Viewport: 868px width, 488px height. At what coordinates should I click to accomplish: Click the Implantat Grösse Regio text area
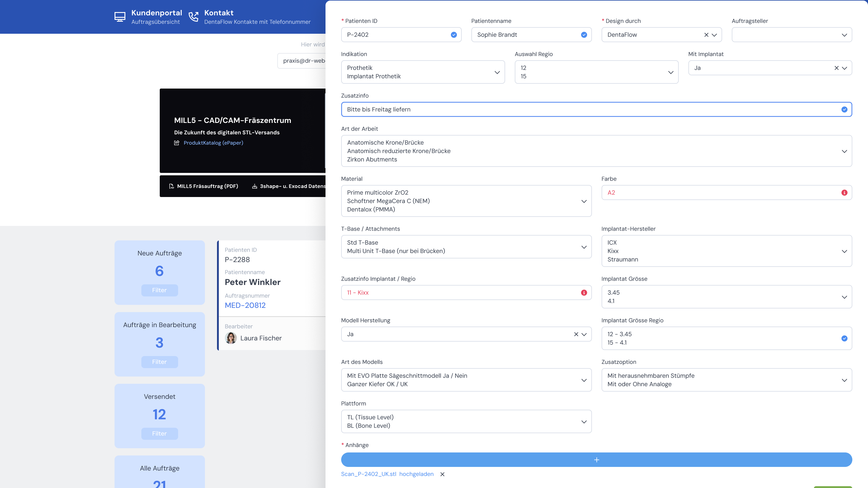726,339
